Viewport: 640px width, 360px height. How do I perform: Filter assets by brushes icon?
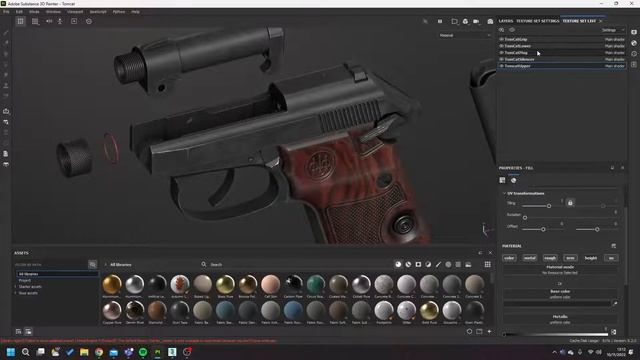click(x=438, y=264)
